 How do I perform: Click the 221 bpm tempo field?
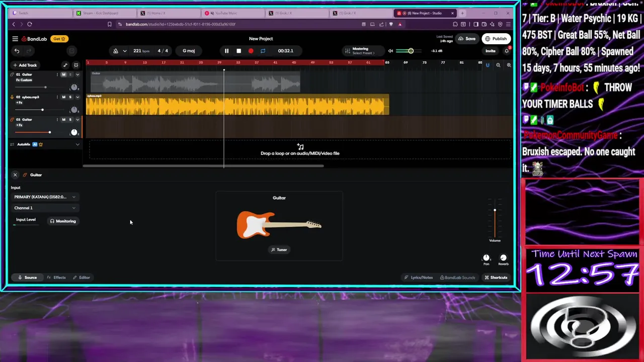[141, 51]
